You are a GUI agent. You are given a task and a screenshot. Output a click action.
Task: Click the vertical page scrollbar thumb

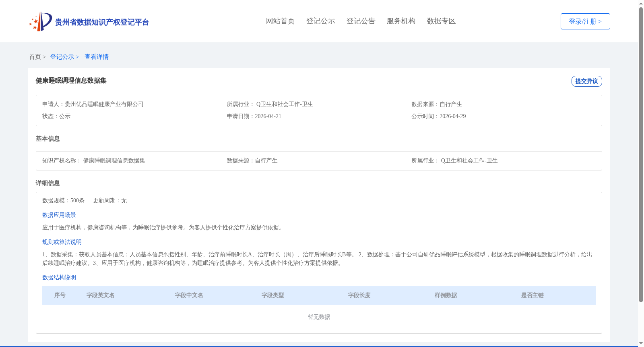click(x=641, y=155)
